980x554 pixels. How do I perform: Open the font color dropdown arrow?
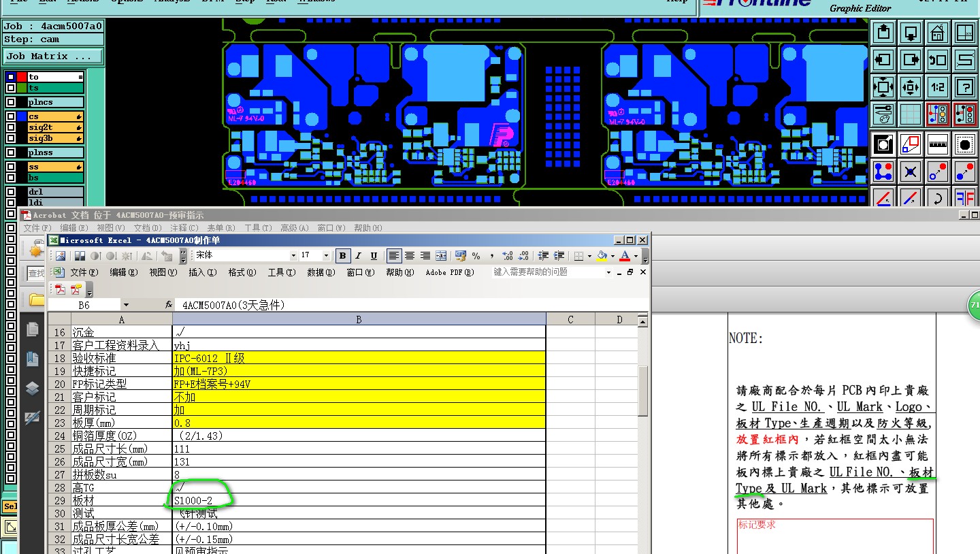(636, 256)
